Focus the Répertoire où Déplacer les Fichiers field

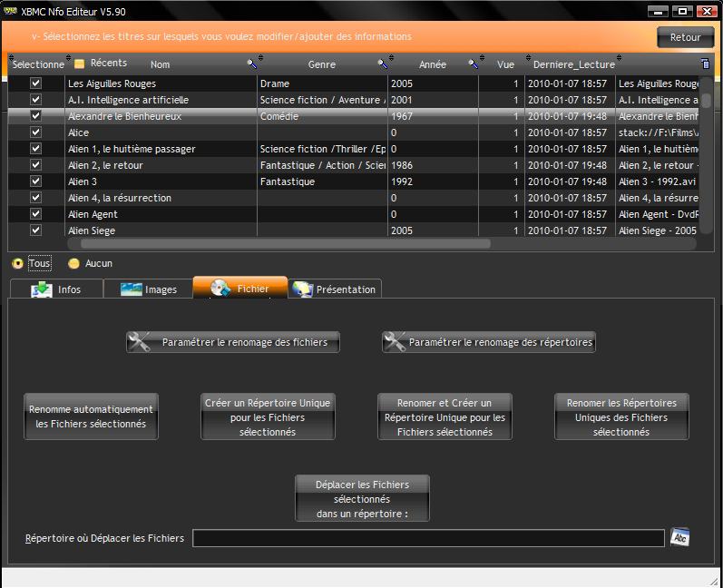[428, 538]
